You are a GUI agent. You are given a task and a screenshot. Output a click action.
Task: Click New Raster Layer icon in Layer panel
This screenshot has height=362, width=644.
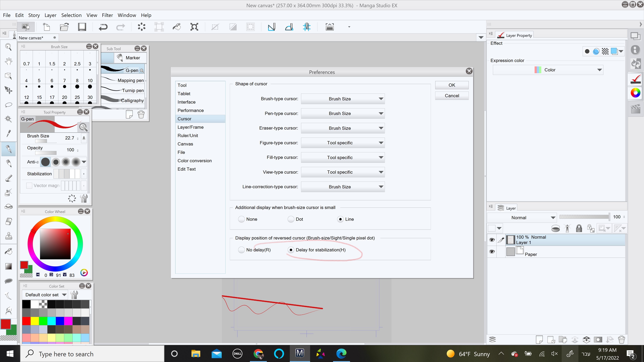[539, 340]
